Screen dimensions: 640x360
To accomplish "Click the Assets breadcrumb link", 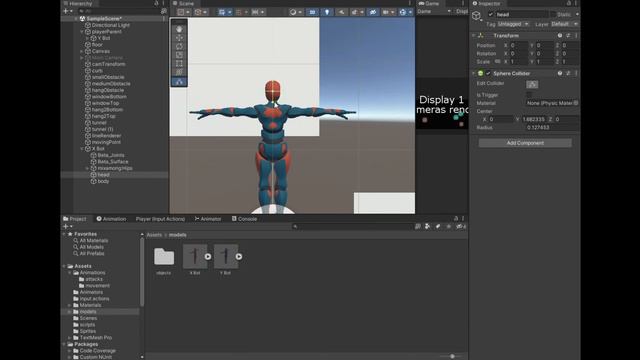I will (x=154, y=235).
